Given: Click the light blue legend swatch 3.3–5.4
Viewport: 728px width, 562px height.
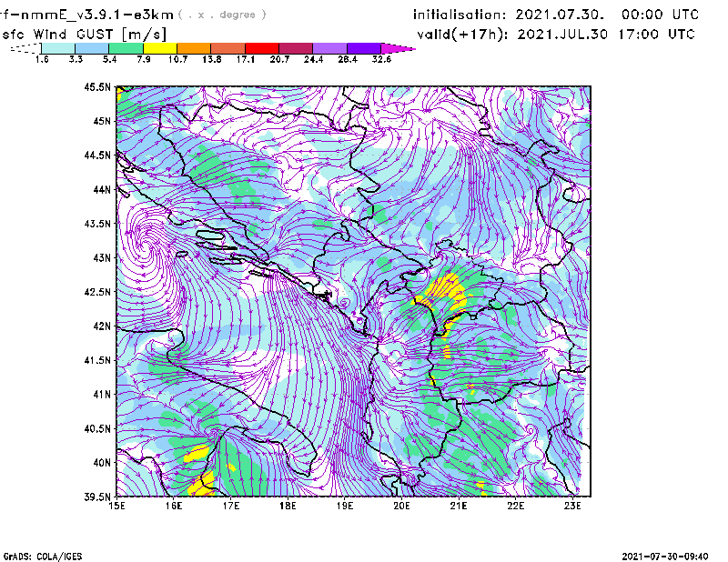Looking at the screenshot, I should (92, 48).
